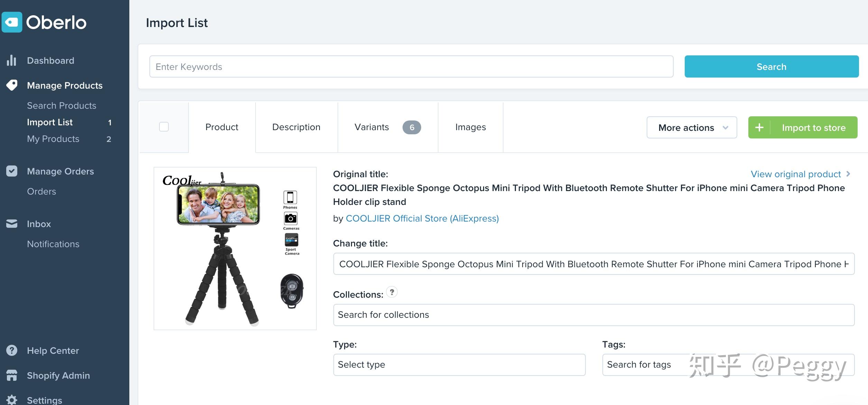Click the Oberlo logo icon

(12, 22)
